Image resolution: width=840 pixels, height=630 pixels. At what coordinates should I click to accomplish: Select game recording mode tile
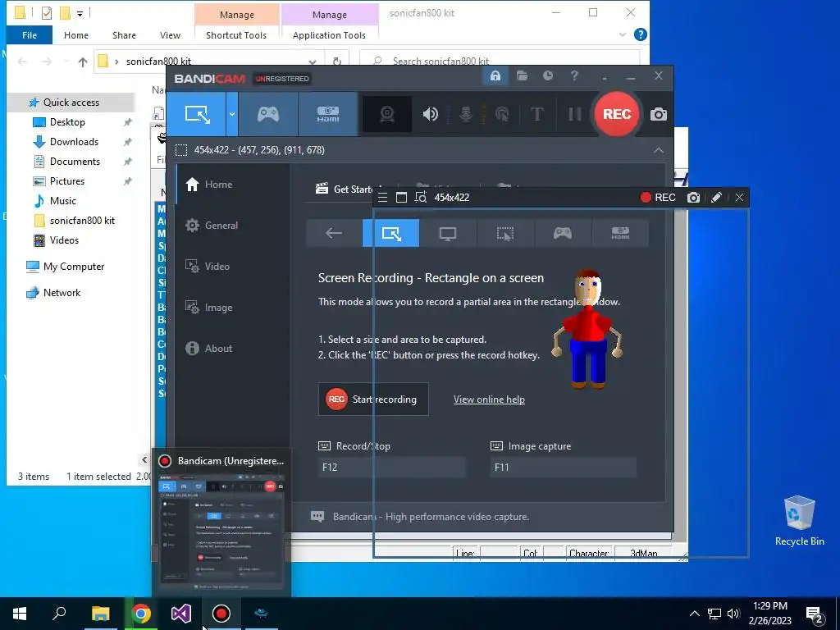pyautogui.click(x=563, y=233)
